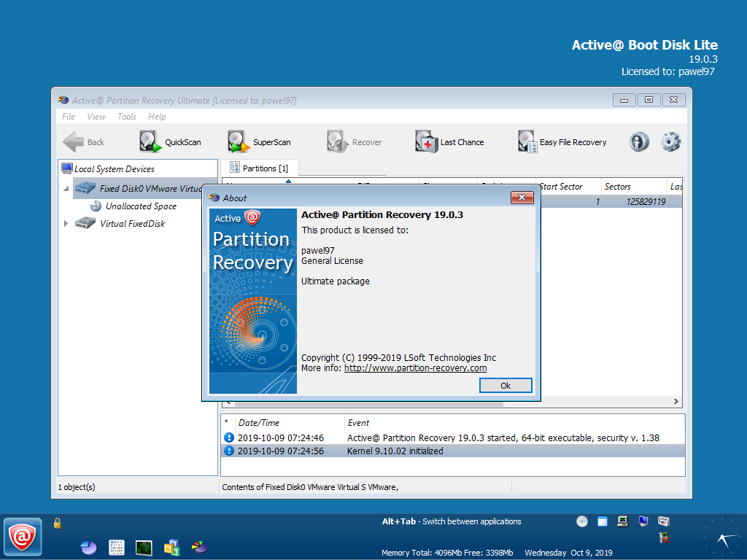
Task: Click the padlock icon on taskbar
Action: (x=57, y=524)
